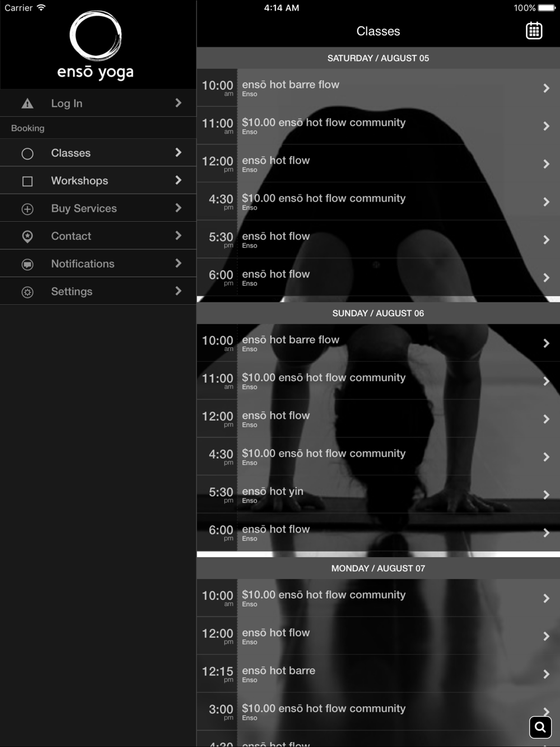
Task: Select Saturday 5:30 pm ensō hot flow
Action: pyautogui.click(x=378, y=240)
